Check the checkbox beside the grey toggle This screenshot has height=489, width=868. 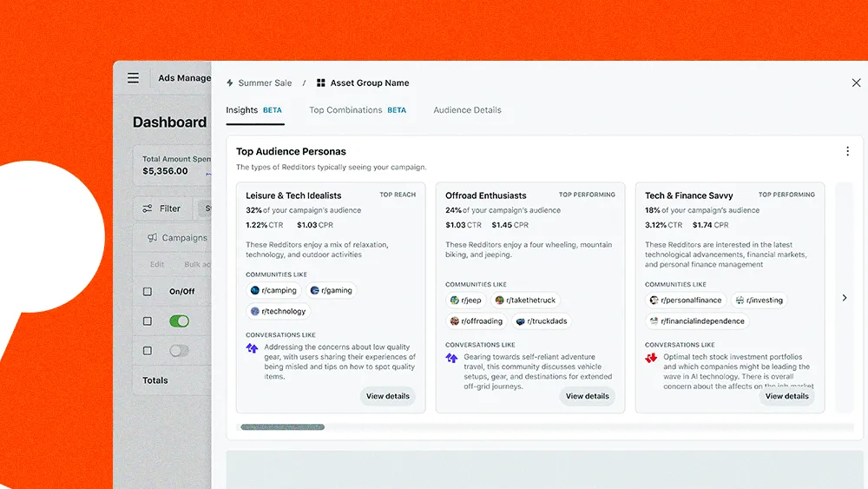click(148, 351)
